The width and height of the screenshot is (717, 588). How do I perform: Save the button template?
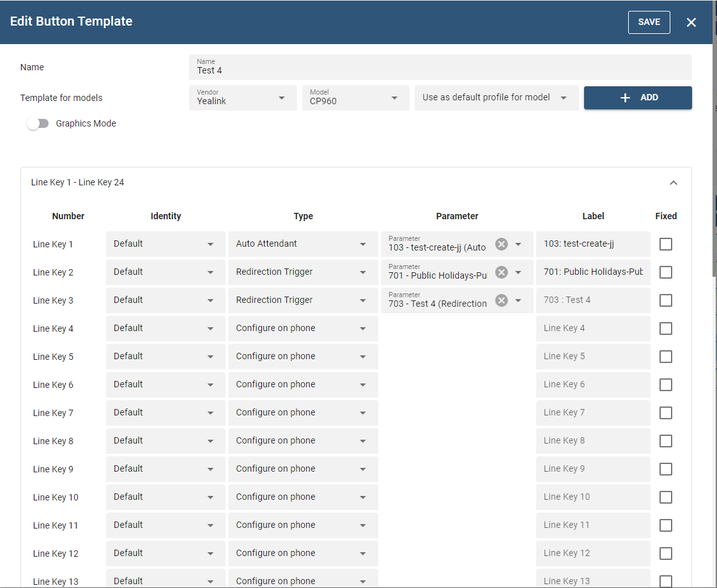[x=649, y=22]
